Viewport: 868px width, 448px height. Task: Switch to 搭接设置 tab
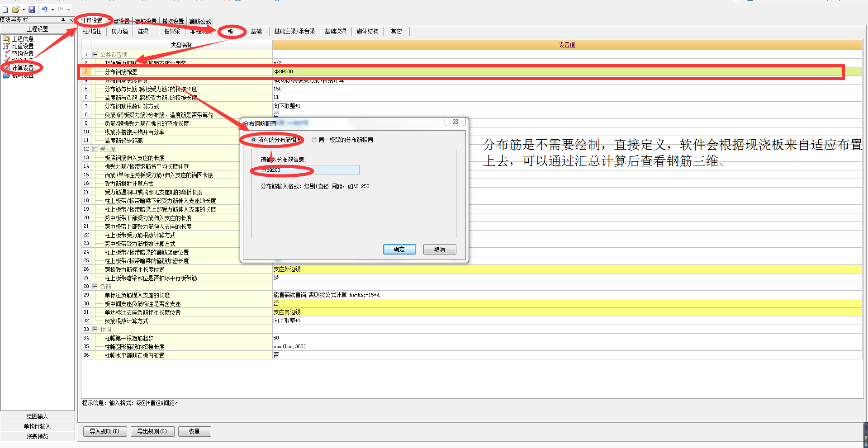[x=173, y=21]
